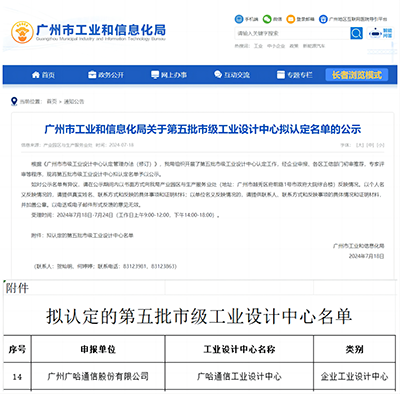Click the 申报单位 column header
Viewport: 400px width, 394px height.
[x=98, y=349]
